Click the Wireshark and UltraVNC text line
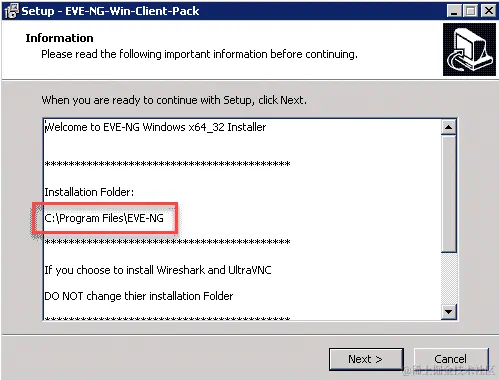Viewport: 499px width, 380px height. pos(158,270)
